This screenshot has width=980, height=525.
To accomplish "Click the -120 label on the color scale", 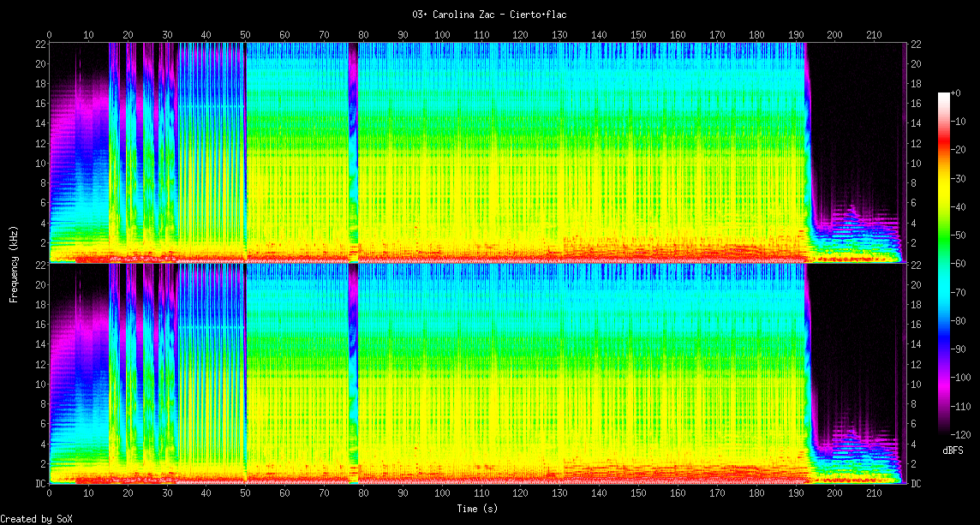I will point(964,434).
